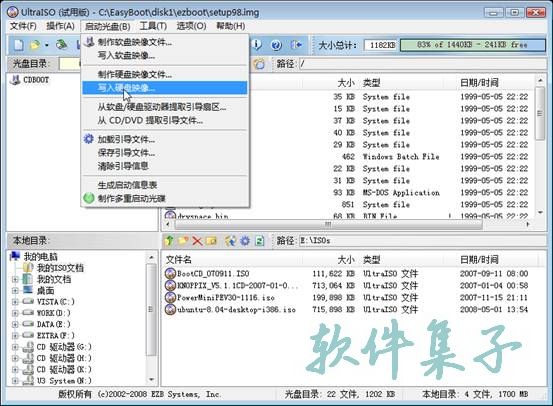Click the local path field E:\ISOs
This screenshot has height=406, width=553.
(422, 241)
